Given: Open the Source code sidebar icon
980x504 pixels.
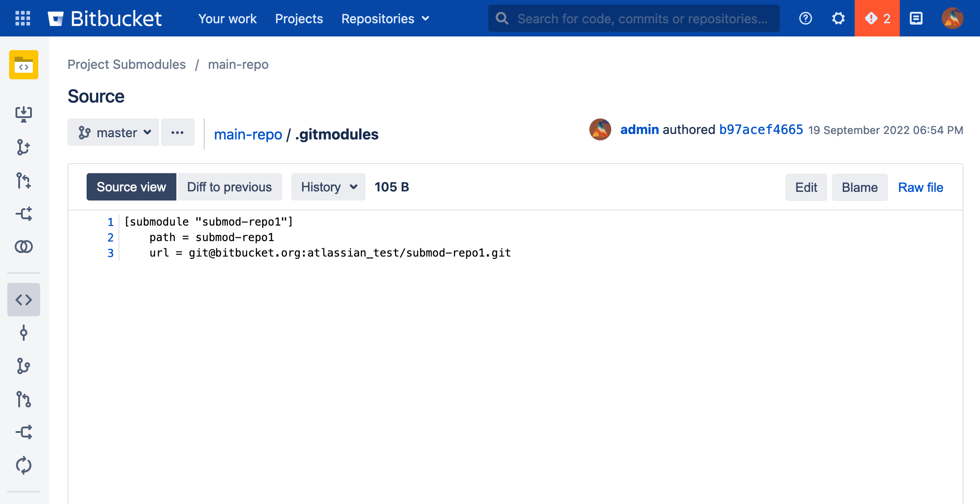Looking at the screenshot, I should (x=24, y=300).
